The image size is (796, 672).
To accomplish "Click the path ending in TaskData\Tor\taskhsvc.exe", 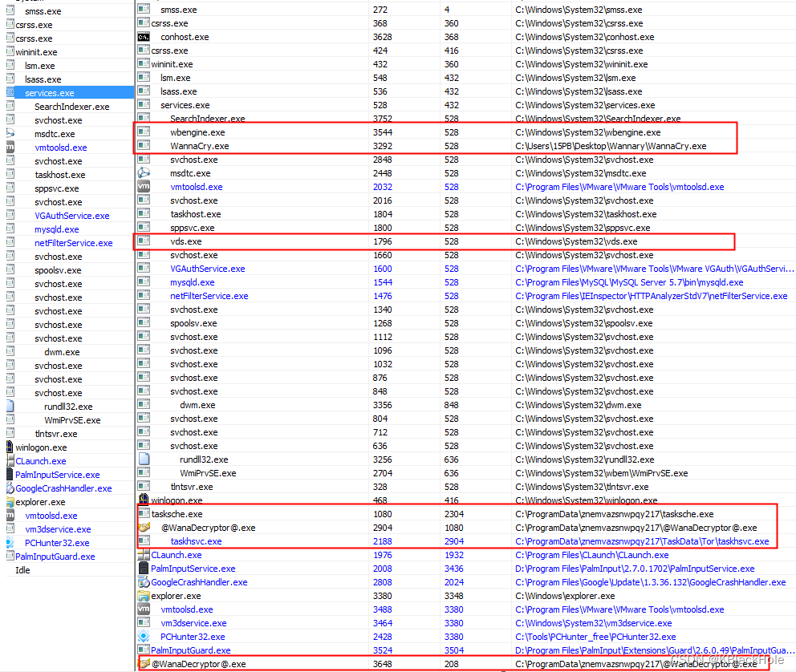I will tap(642, 541).
